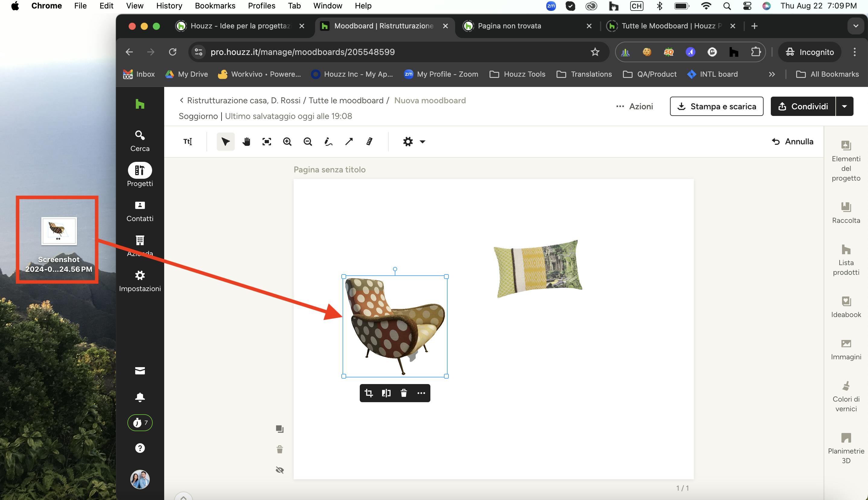The image size is (868, 500).
Task: Open the help question mark icon
Action: (140, 448)
